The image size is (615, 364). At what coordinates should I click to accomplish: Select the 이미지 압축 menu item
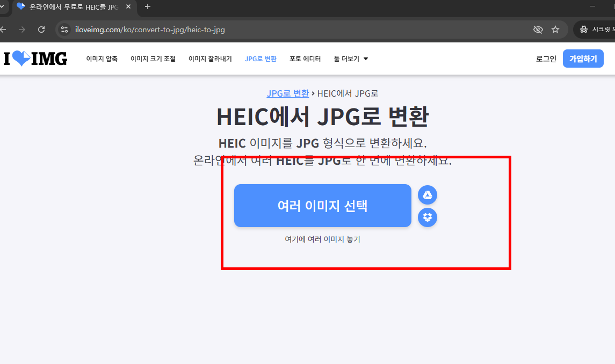(102, 59)
